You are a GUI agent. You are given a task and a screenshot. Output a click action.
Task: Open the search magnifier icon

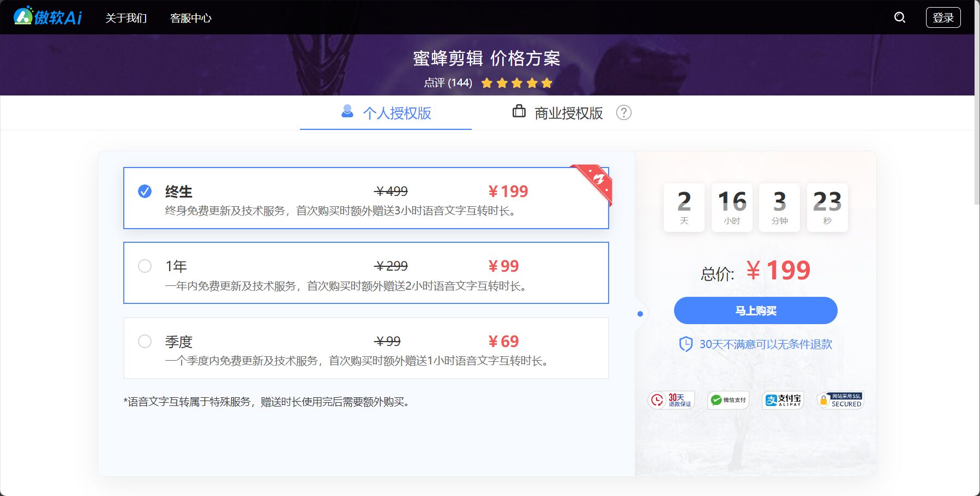900,17
